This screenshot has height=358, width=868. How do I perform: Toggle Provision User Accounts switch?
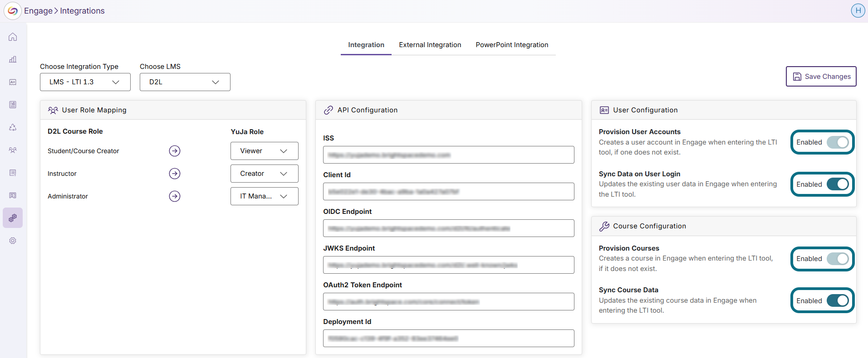[x=838, y=142]
